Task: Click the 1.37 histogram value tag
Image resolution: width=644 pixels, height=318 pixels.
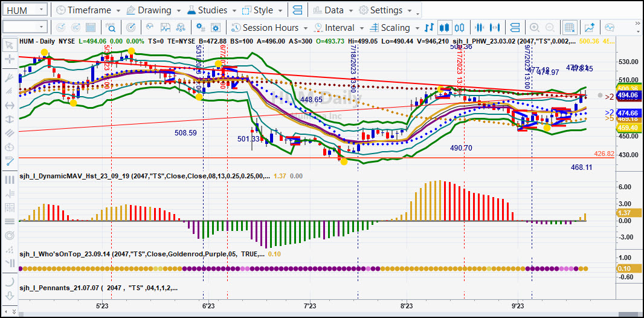Action: (628, 213)
